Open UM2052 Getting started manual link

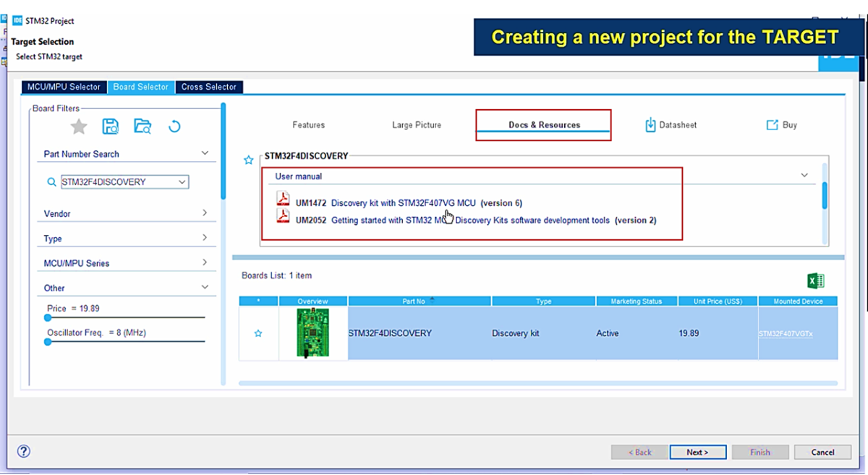470,221
